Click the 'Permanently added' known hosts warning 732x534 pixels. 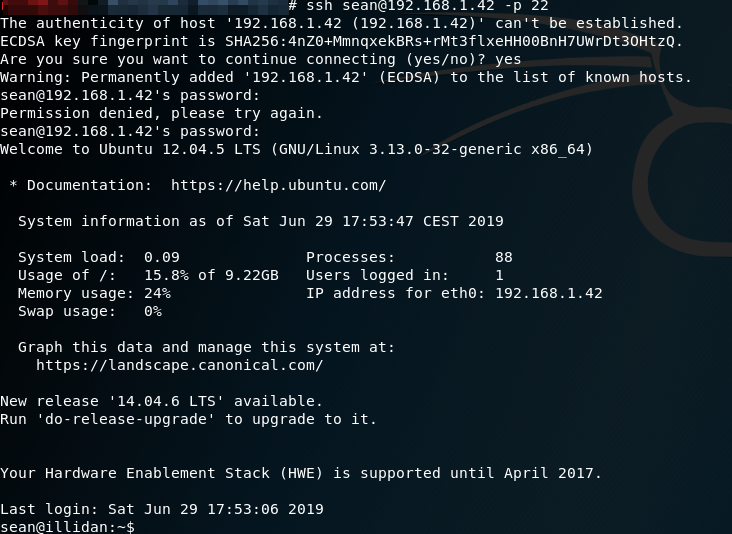point(345,77)
